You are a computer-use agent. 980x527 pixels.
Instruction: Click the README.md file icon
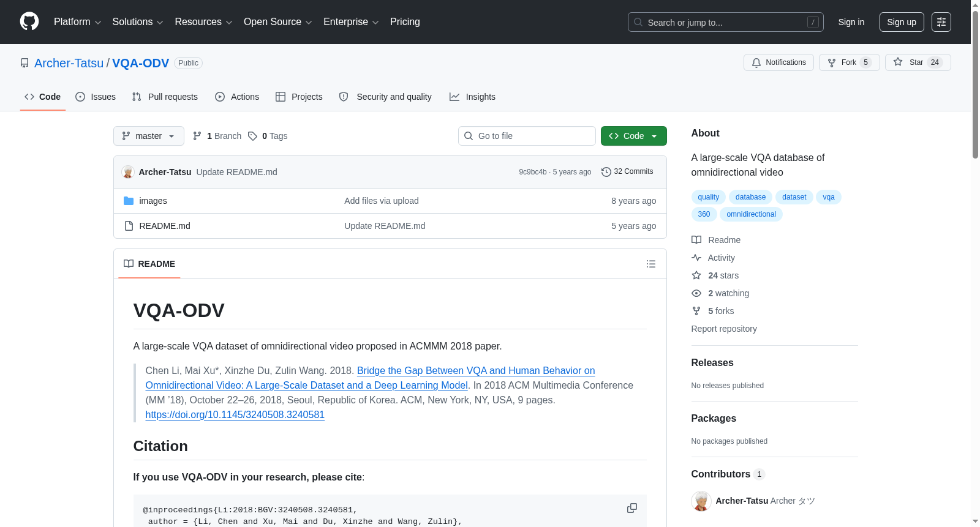coord(129,226)
